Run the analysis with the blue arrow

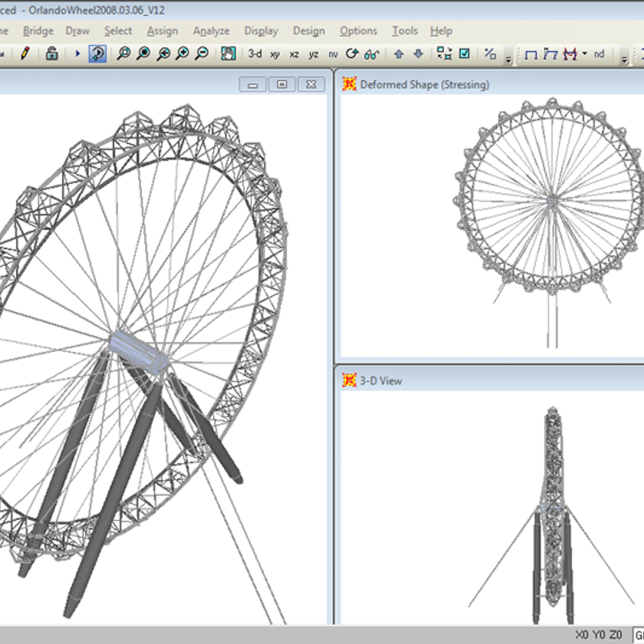(x=78, y=53)
